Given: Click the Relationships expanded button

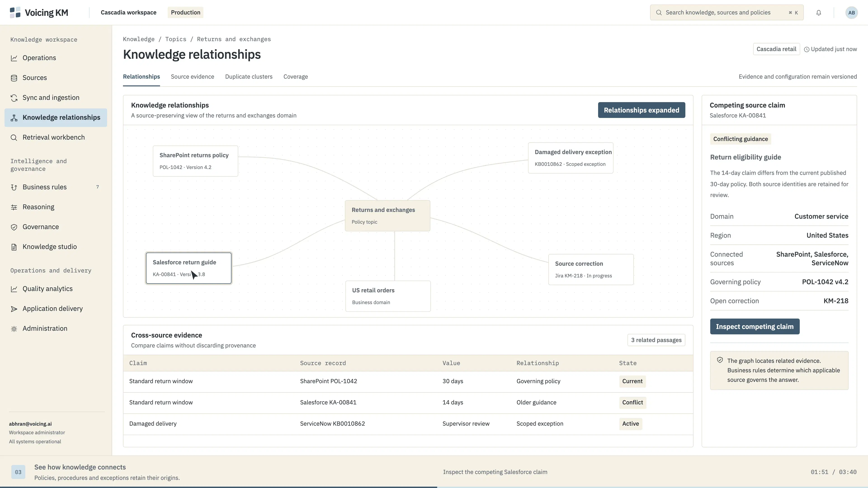Looking at the screenshot, I should pos(641,110).
